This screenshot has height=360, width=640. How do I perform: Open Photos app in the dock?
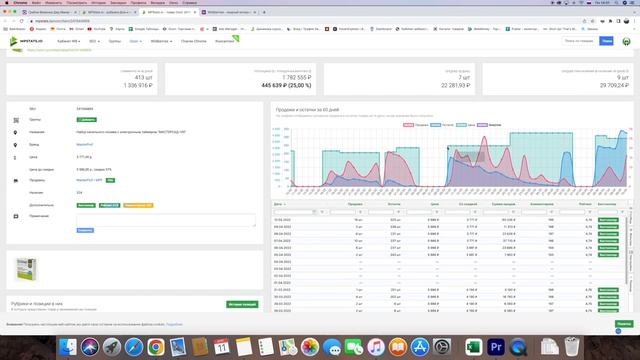tap(310, 347)
